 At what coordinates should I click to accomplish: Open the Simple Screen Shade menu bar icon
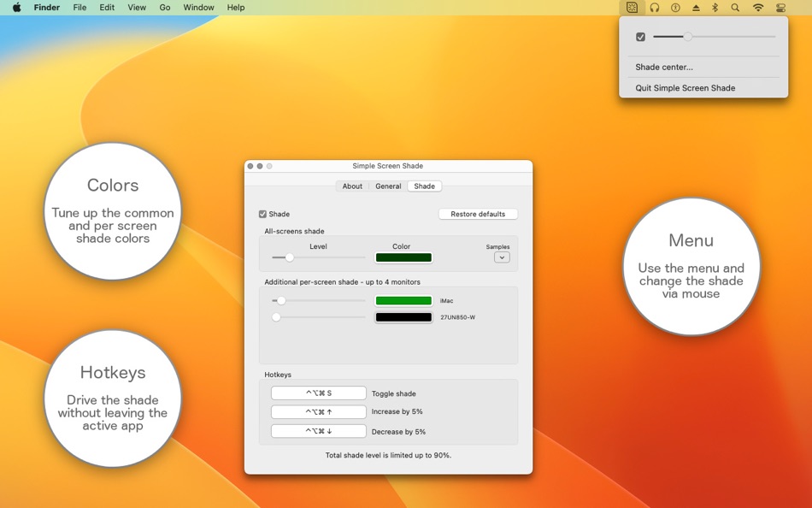(632, 7)
